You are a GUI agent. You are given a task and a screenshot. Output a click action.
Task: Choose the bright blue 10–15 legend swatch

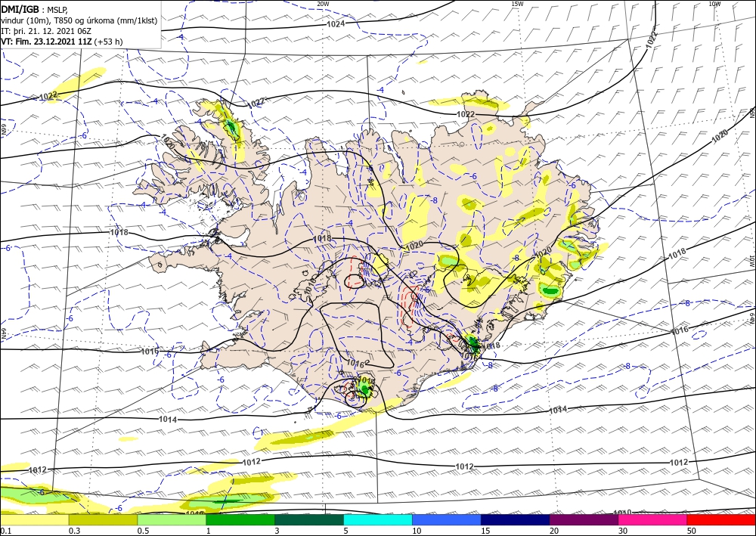tap(447, 519)
